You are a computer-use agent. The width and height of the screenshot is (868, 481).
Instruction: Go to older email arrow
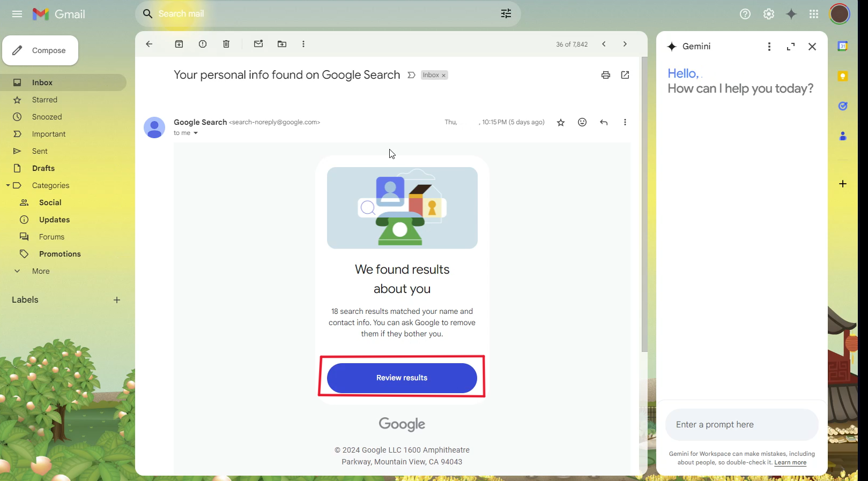coord(625,44)
